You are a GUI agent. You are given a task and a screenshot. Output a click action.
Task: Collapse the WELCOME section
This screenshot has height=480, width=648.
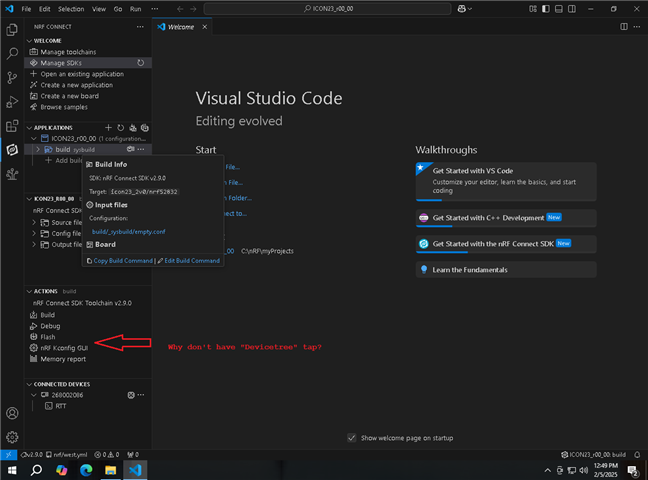[29, 41]
